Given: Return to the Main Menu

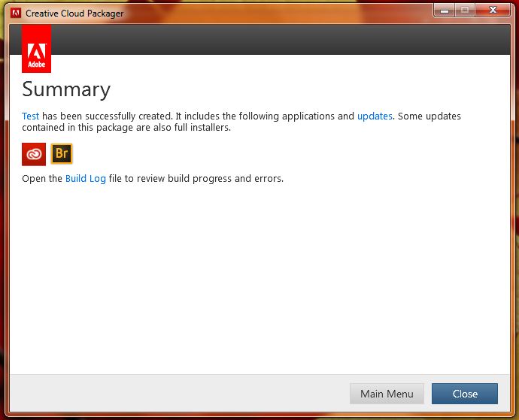Looking at the screenshot, I should coord(387,394).
